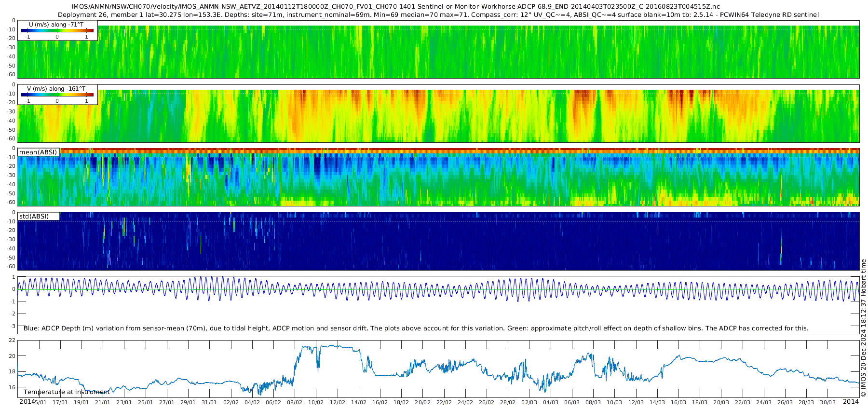Click the 'Temperature at instrument' label
868x410 pixels.
[x=67, y=392]
